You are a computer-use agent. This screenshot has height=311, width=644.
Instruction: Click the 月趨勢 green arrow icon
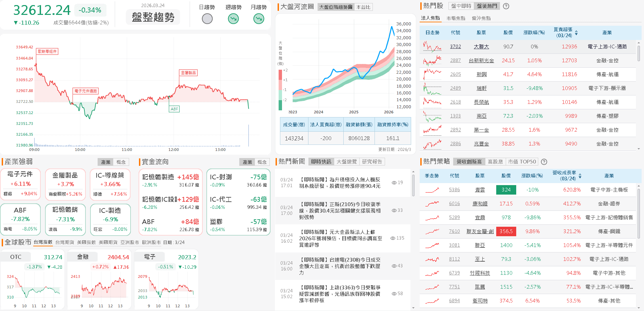(258, 19)
